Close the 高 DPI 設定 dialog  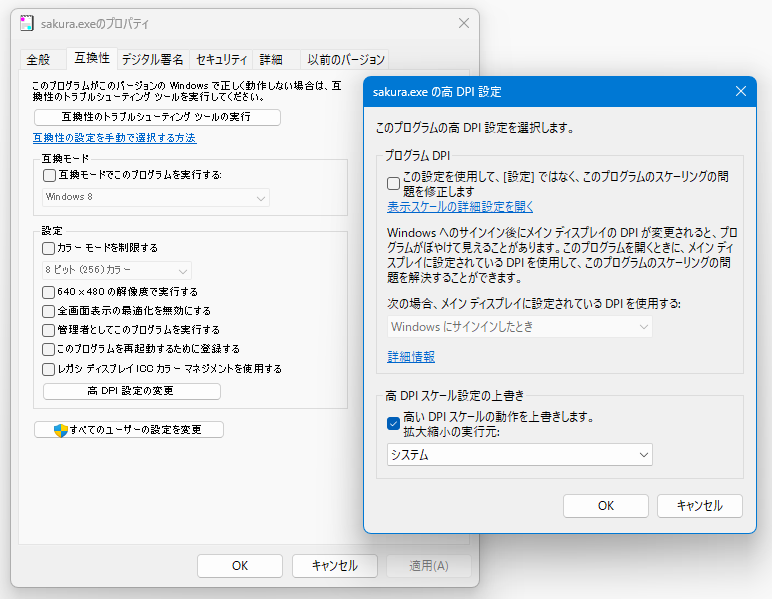coord(740,91)
